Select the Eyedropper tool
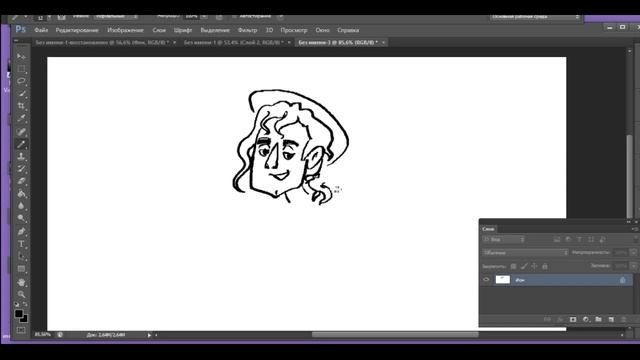640x360 pixels. click(x=21, y=118)
